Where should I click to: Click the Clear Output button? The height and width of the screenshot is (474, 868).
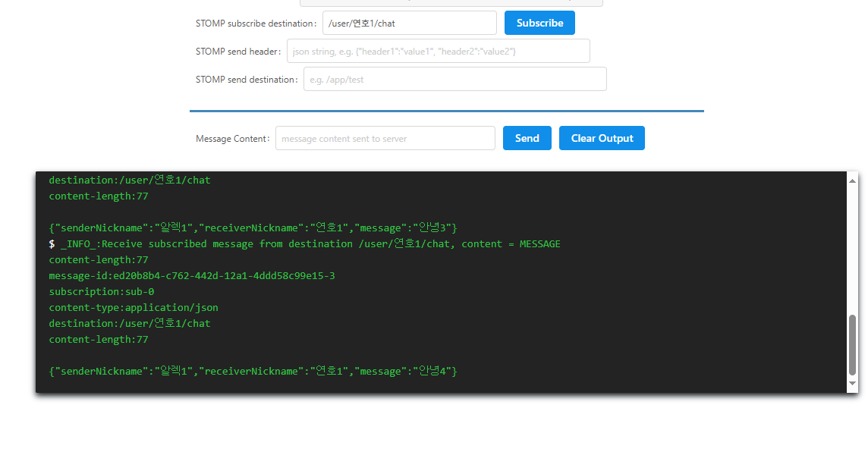602,138
